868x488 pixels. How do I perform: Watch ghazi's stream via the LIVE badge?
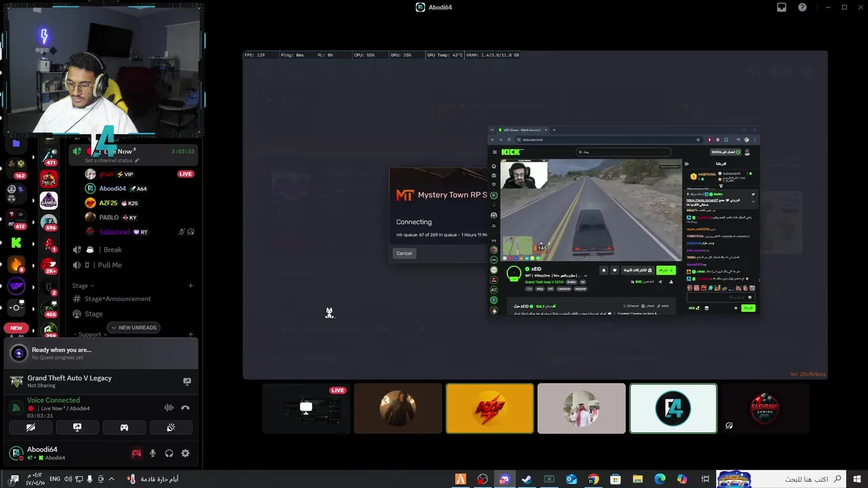tap(186, 174)
